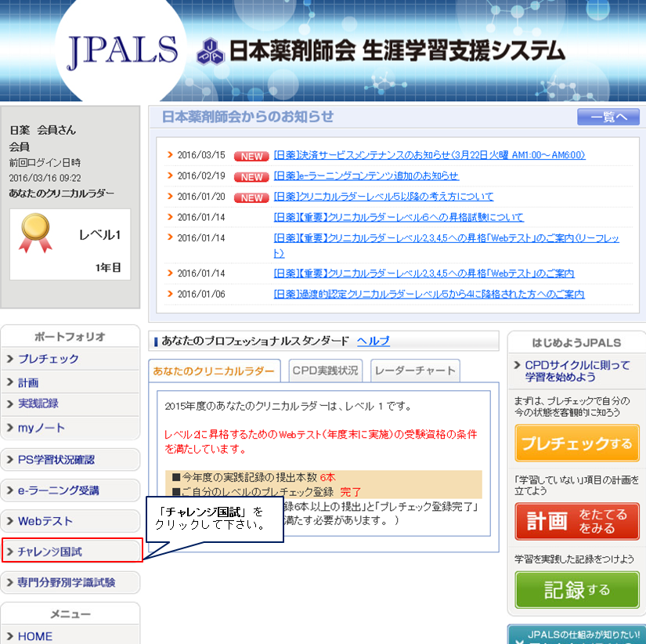Click the gold medal level icon
This screenshot has width=646, height=644.
coord(35,233)
